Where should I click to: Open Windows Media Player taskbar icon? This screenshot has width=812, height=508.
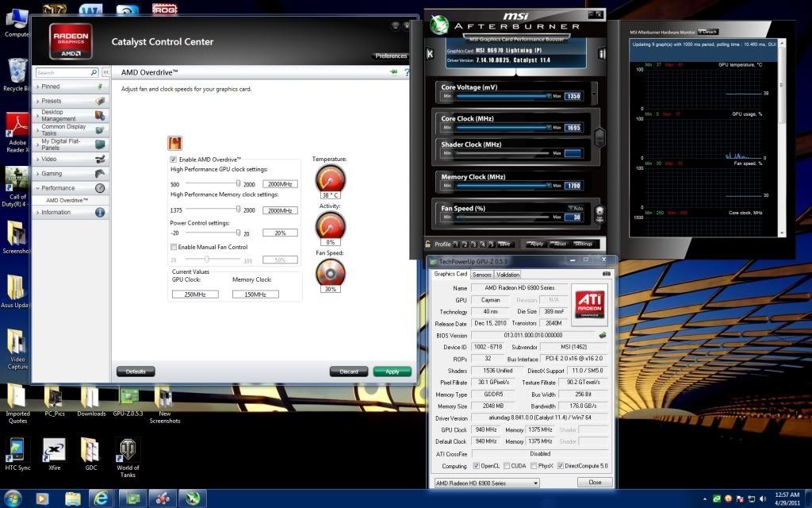(x=42, y=498)
